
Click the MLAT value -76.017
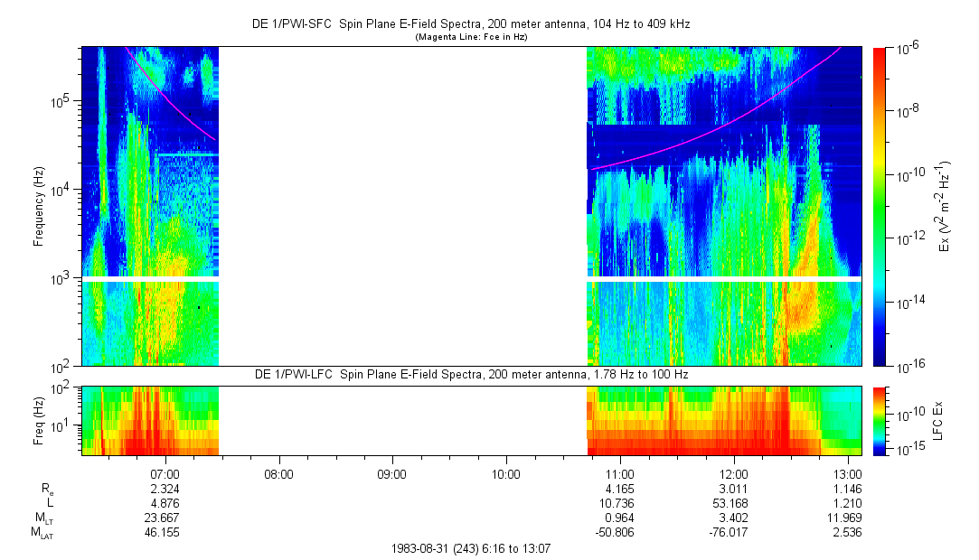click(x=733, y=532)
